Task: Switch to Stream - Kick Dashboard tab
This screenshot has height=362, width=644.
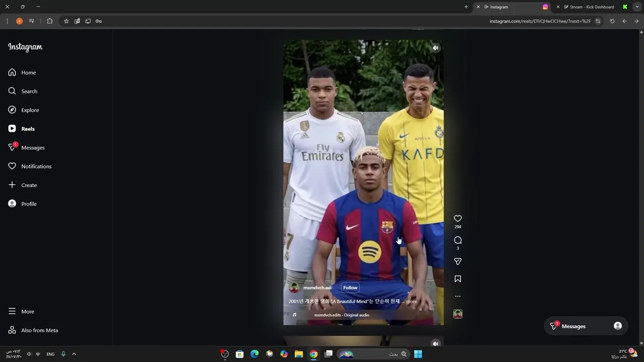Action: point(592,7)
